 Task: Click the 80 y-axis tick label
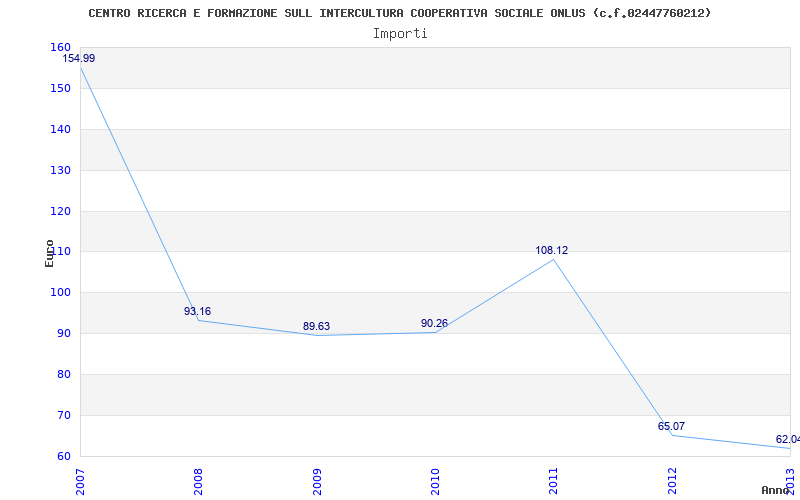pyautogui.click(x=64, y=374)
